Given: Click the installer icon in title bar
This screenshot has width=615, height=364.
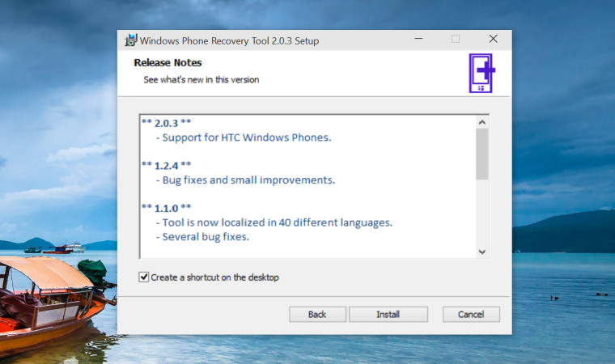Looking at the screenshot, I should (130, 40).
